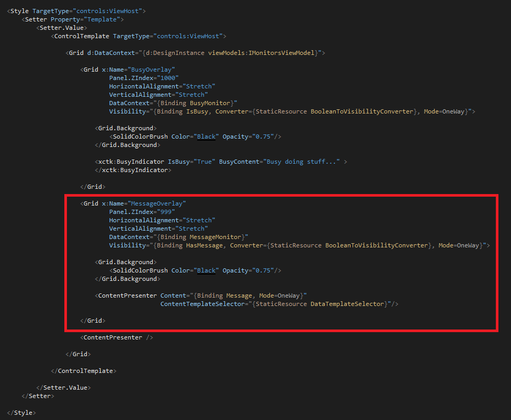The height and width of the screenshot is (420, 511).
Task: Click d:DesignInstance in the Grid DataContext
Action: click(175, 53)
